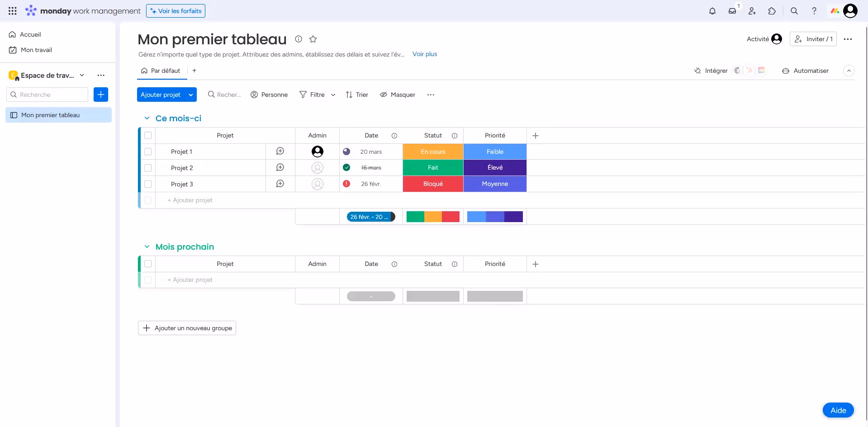868x427 pixels.
Task: Click the Bloqué status cell
Action: point(433,184)
